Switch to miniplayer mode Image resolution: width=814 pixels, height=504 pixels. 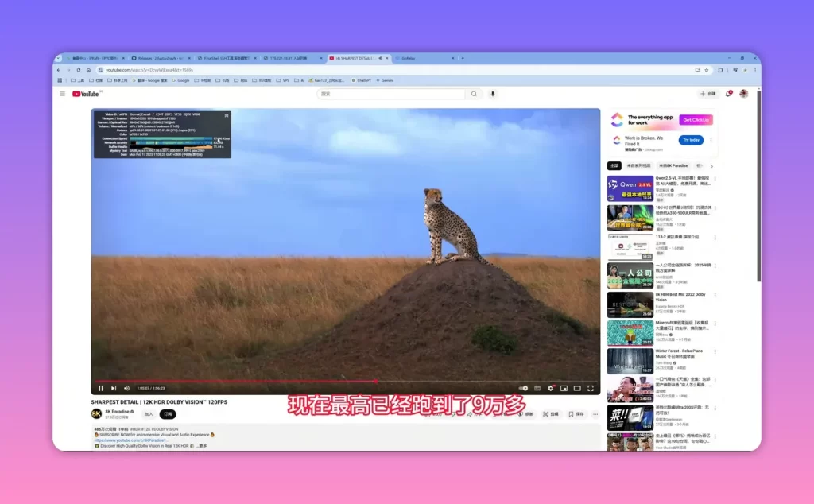(564, 388)
